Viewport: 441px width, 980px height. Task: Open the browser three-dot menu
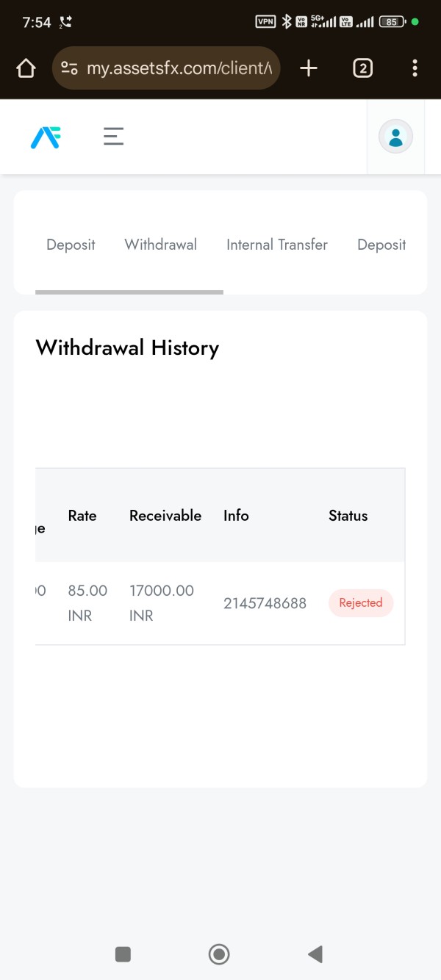click(415, 68)
